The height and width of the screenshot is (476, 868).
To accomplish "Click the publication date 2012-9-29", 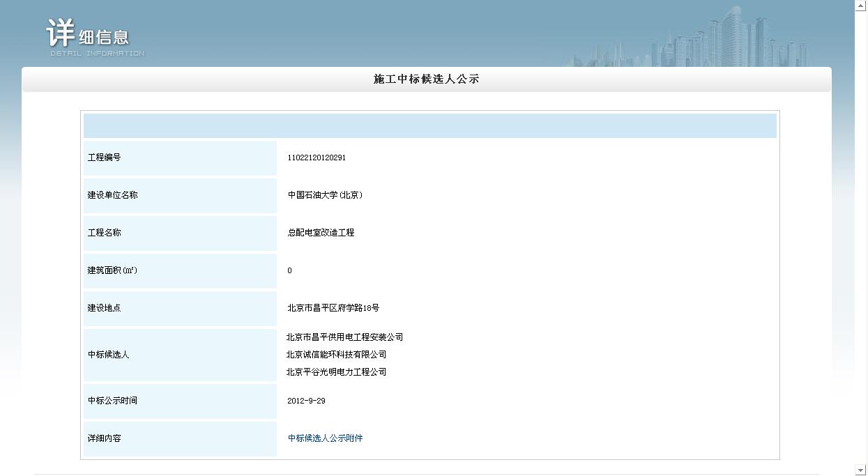I will point(306,401).
